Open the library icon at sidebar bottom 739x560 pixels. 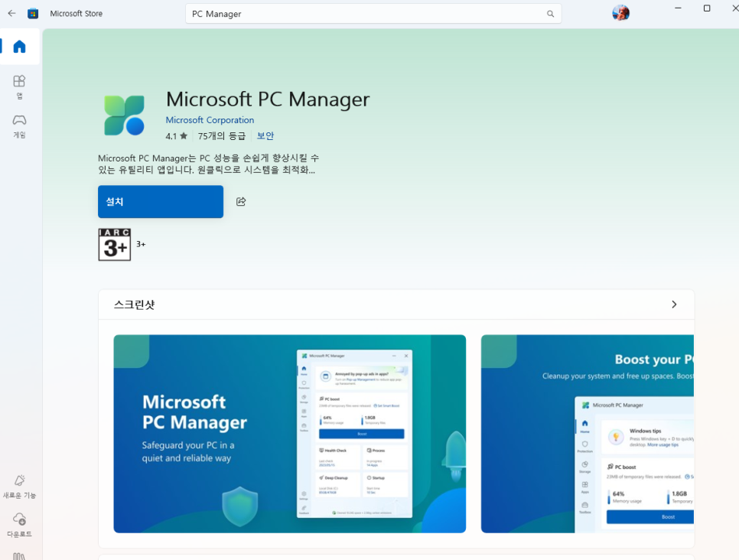click(x=19, y=556)
